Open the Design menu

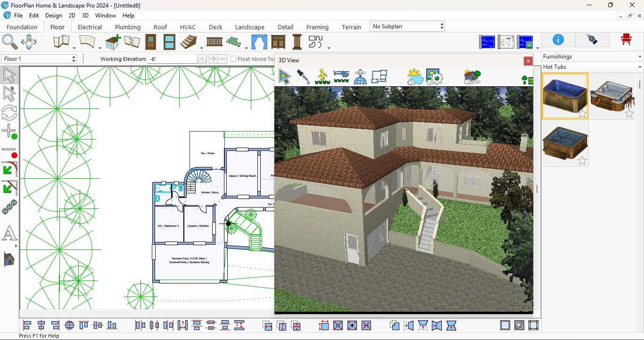tap(53, 15)
